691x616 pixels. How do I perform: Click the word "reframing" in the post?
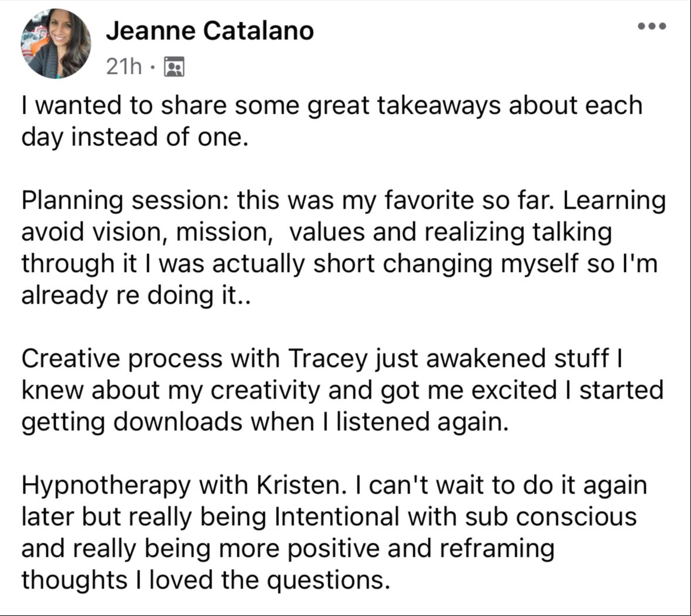point(496,549)
